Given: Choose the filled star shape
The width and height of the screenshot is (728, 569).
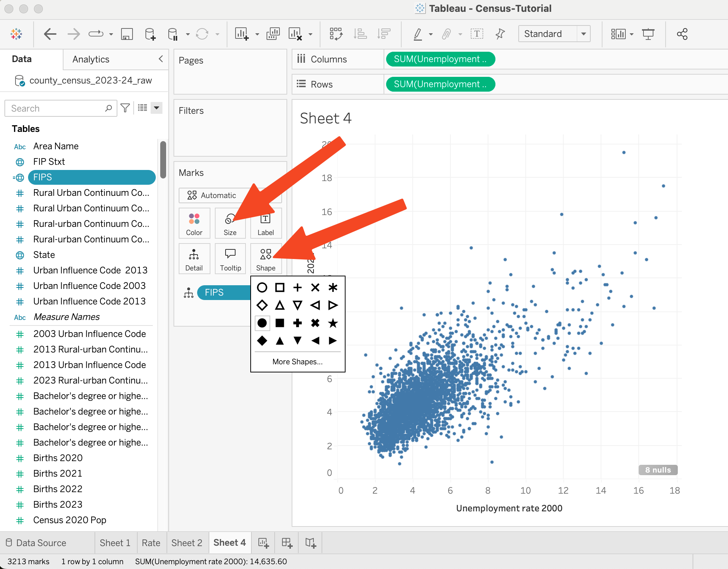Looking at the screenshot, I should click(333, 323).
